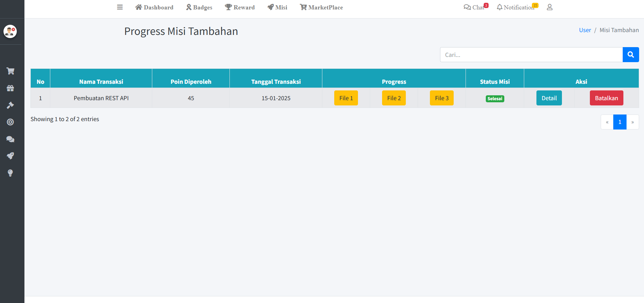Open the shopping cart sidebar icon

point(10,71)
